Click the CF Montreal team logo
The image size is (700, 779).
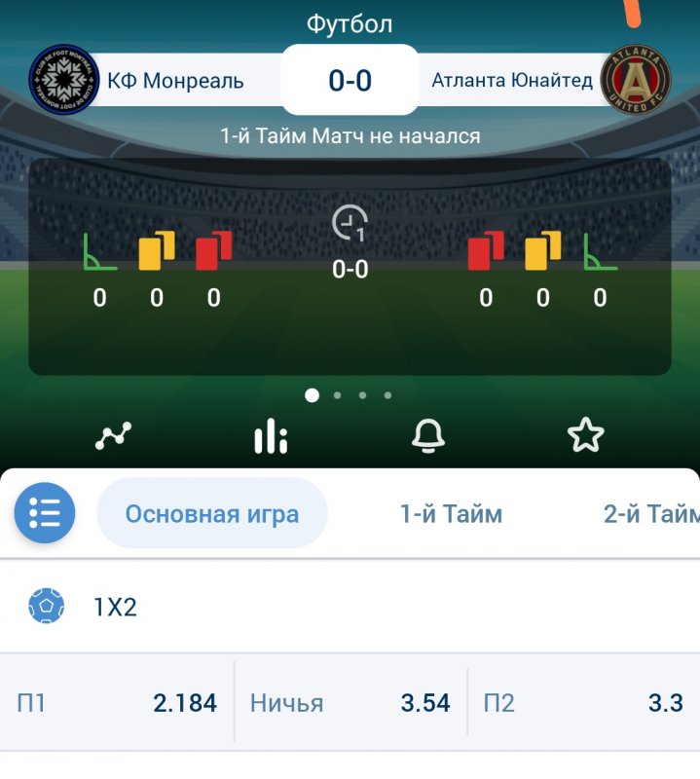pos(63,80)
